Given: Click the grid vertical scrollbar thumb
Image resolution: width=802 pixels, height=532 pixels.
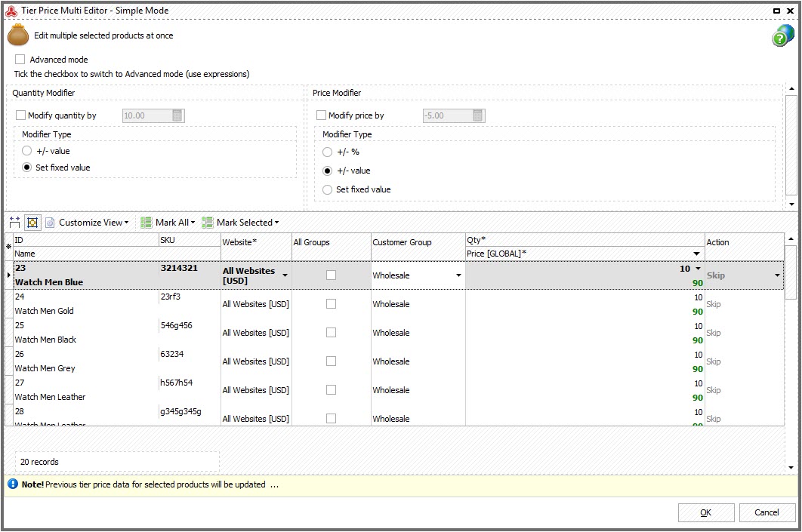Looking at the screenshot, I should click(x=790, y=272).
